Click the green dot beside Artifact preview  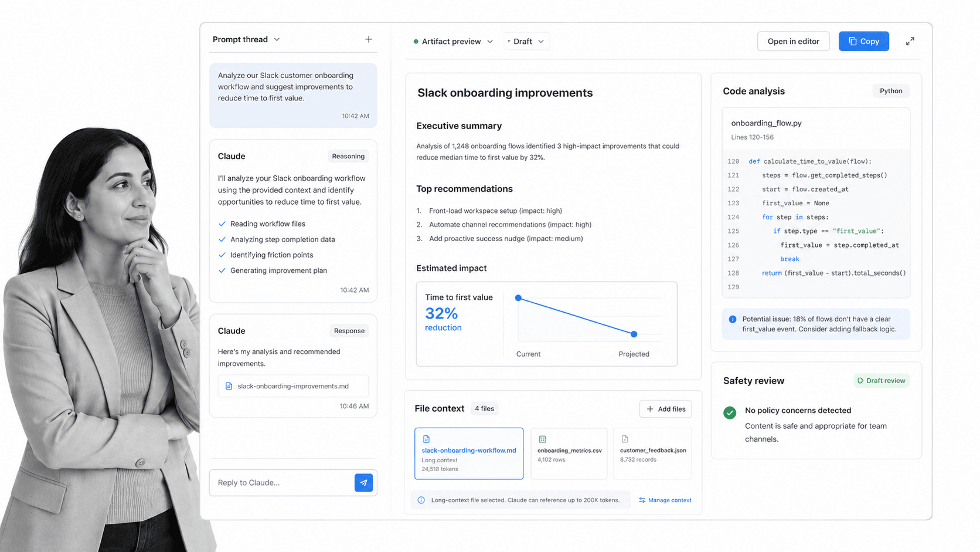pos(416,42)
